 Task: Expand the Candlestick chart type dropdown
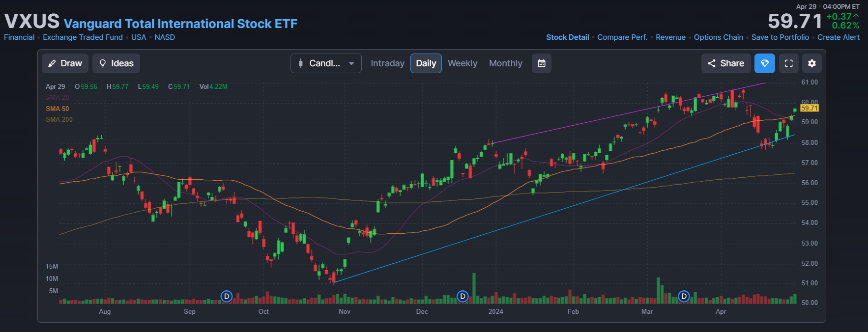pyautogui.click(x=326, y=63)
